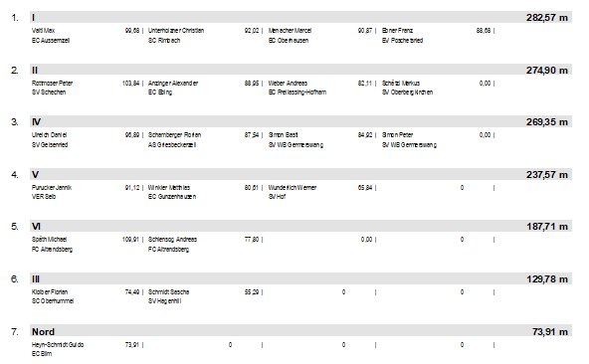Select team V header row
The width and height of the screenshot is (589, 364).
[300, 174]
